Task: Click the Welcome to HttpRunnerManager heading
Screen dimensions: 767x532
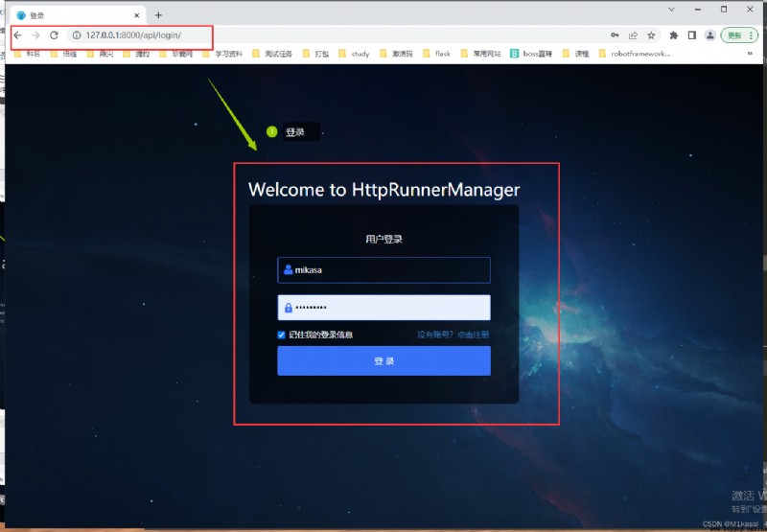Action: (x=384, y=190)
